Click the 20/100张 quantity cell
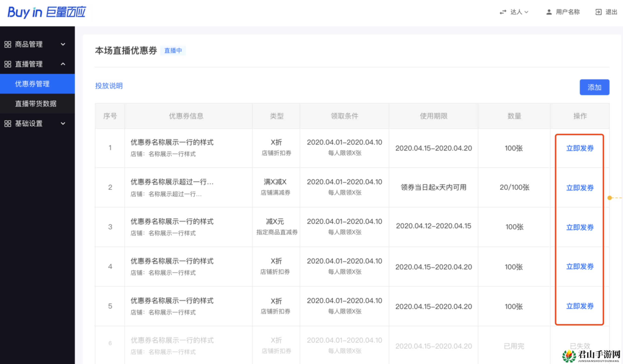 [x=514, y=187]
